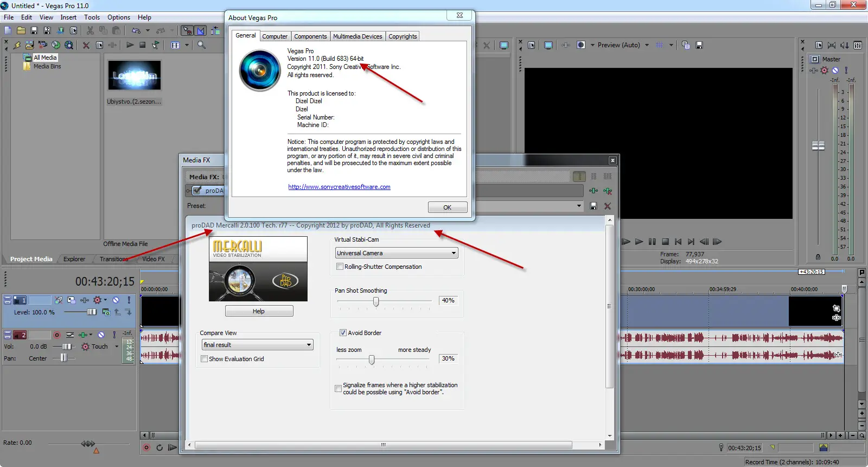868x467 pixels.
Task: Mute audio track 2
Action: (101, 335)
